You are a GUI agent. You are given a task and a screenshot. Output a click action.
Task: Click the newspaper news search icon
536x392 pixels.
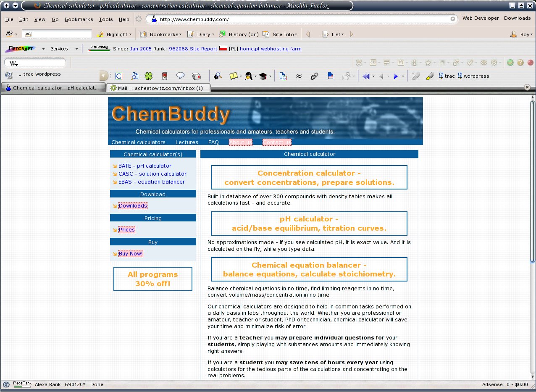click(x=196, y=76)
